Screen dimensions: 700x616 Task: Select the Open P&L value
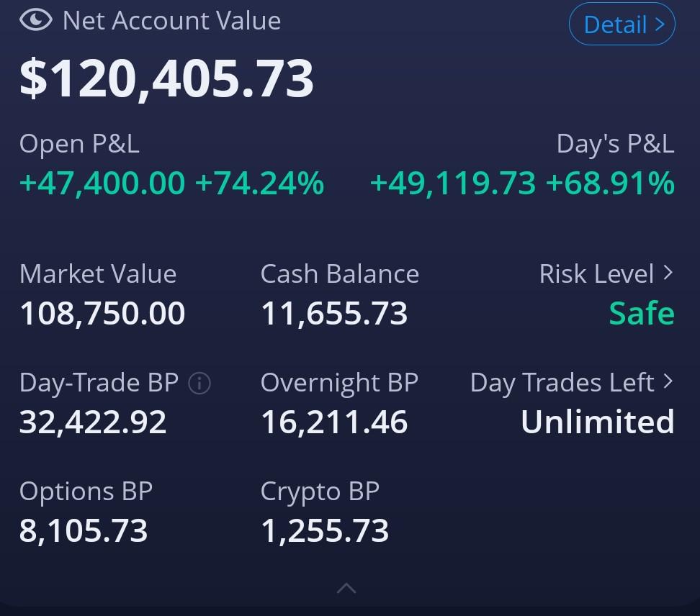(171, 183)
